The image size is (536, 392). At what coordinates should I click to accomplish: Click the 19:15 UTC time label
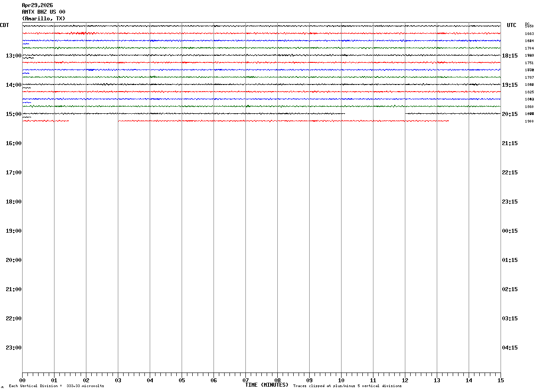point(510,85)
